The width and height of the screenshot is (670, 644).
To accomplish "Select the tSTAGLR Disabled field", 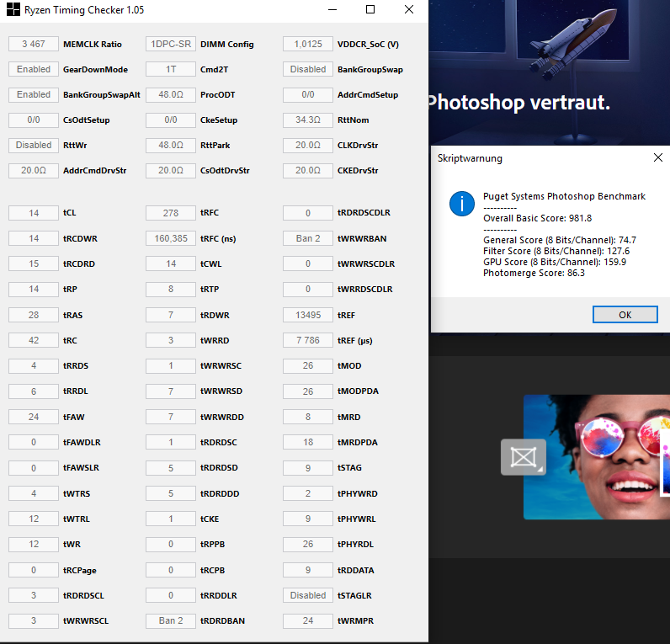I will 308,595.
